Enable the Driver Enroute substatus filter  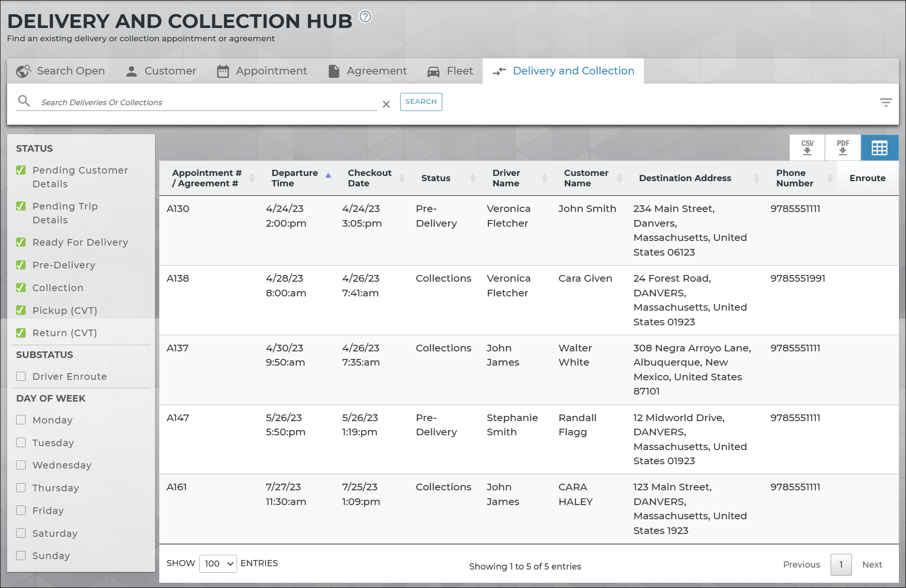coord(21,377)
